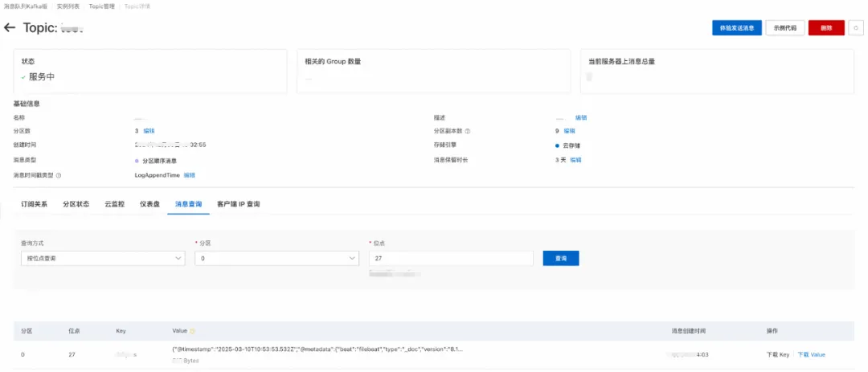Click the 消息创建时间 column header
868x372 pixels.
pos(688,331)
